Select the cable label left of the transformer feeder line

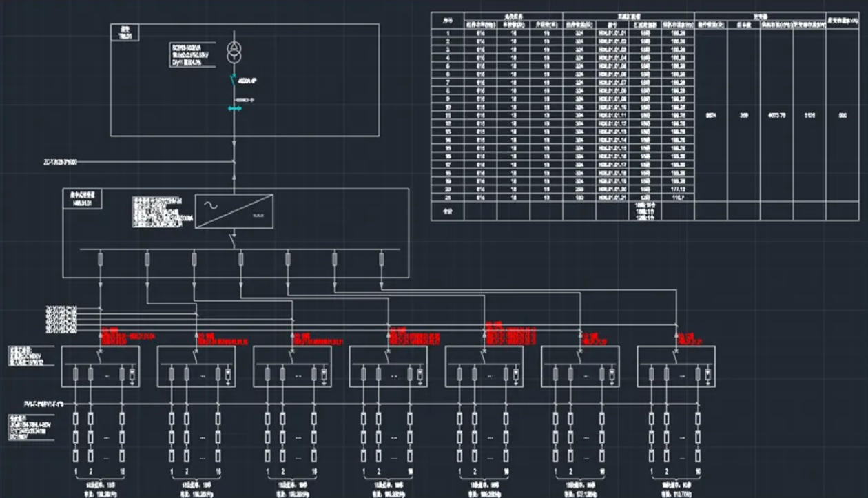[61, 163]
